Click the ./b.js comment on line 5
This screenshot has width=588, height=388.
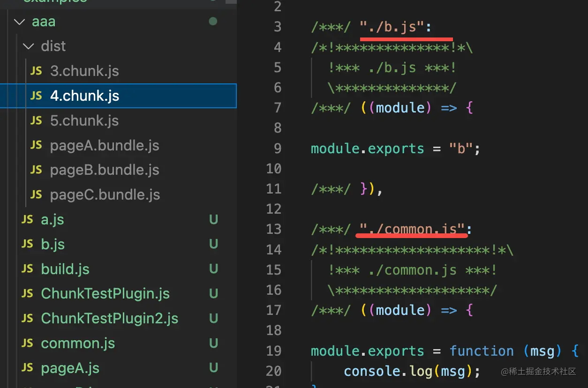pyautogui.click(x=392, y=68)
